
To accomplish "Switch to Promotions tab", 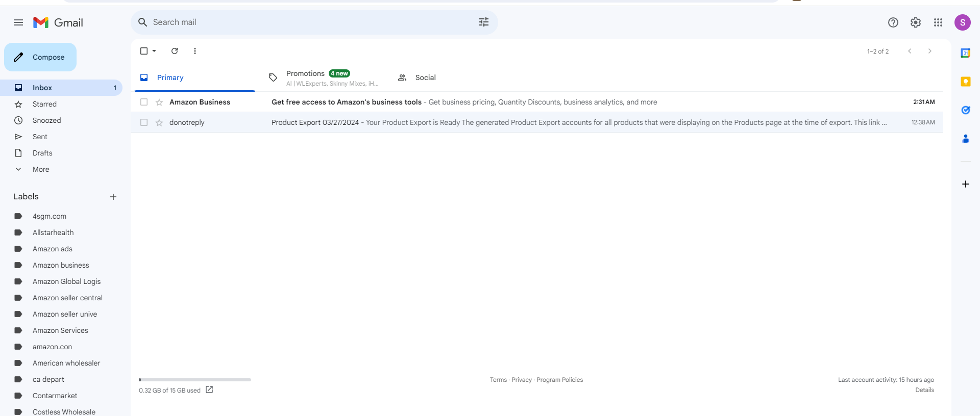I will [324, 77].
